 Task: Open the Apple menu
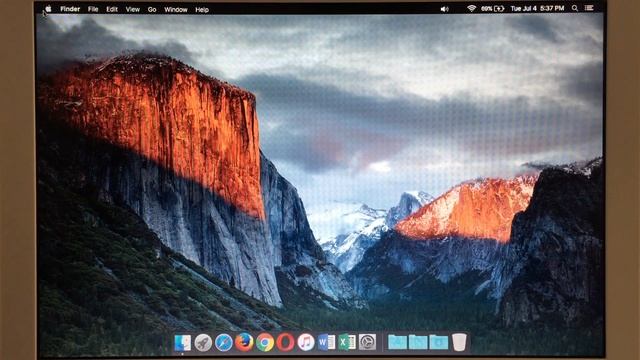pos(48,9)
